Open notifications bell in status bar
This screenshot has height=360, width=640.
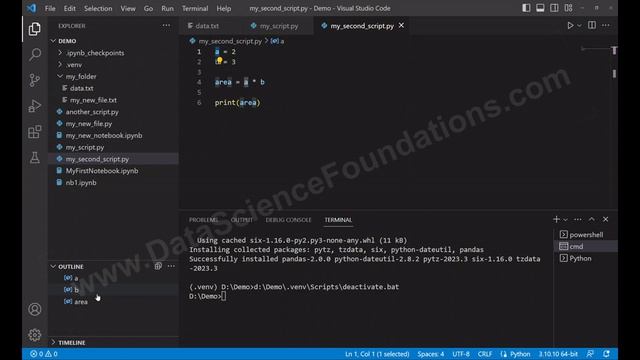pos(607,354)
